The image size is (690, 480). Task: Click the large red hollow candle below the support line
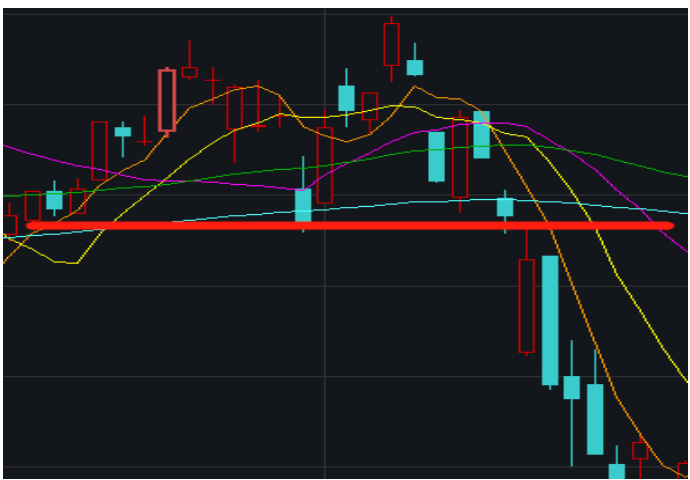(527, 305)
